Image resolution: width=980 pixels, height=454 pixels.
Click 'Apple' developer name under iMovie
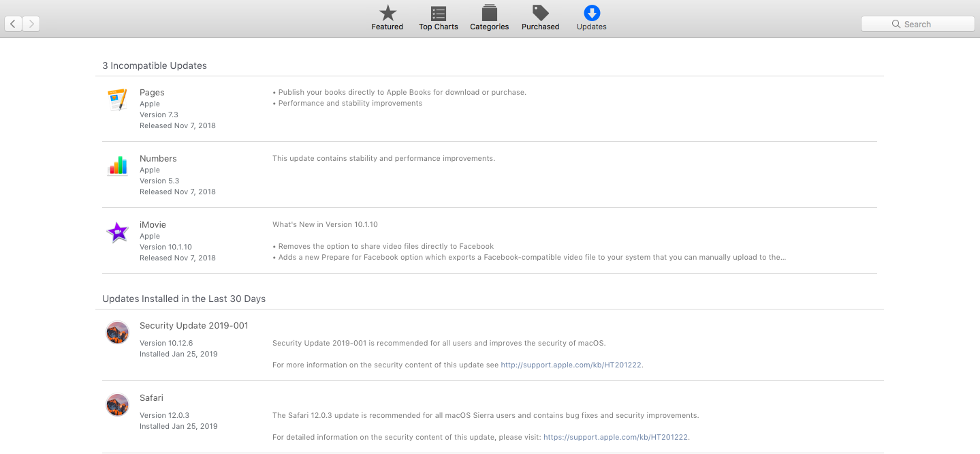pyautogui.click(x=150, y=236)
